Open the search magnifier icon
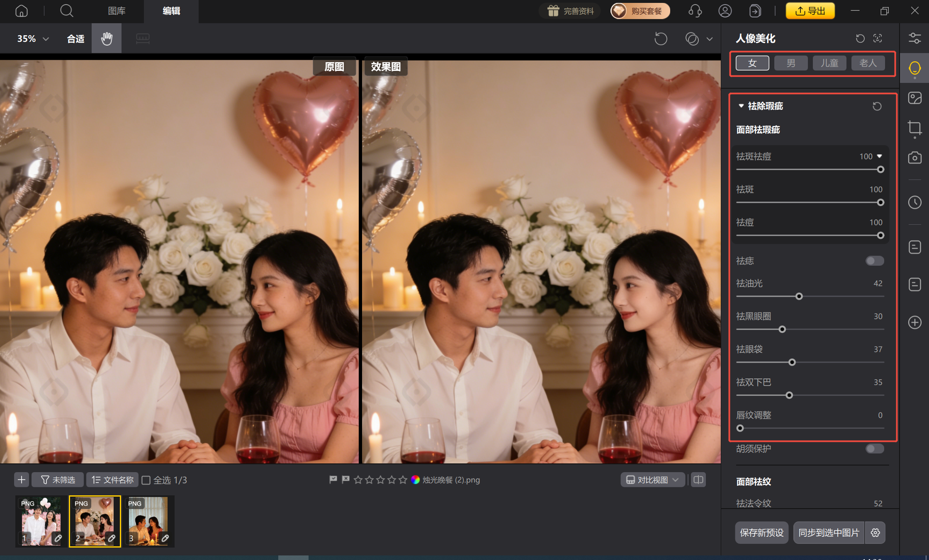 66,11
